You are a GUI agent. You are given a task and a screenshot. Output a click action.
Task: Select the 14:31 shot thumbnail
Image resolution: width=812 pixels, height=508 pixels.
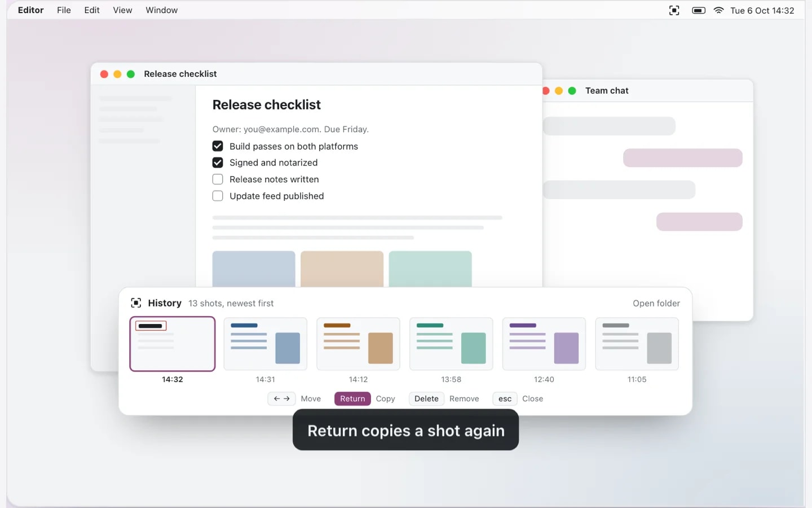click(x=266, y=344)
